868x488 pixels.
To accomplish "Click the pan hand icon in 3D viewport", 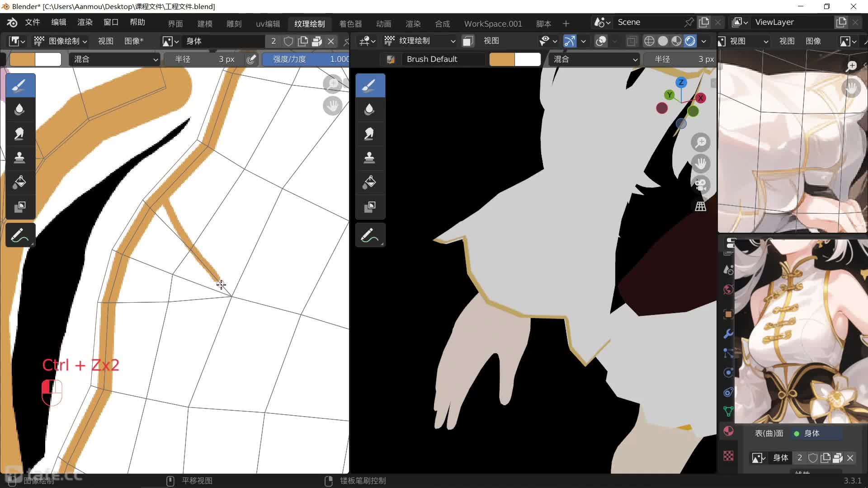I will (x=701, y=164).
